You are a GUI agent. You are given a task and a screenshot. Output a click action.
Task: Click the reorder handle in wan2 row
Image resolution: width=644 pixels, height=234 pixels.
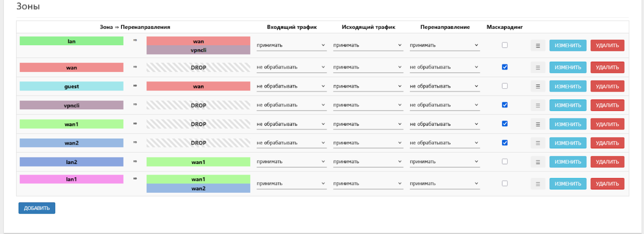[x=538, y=143]
